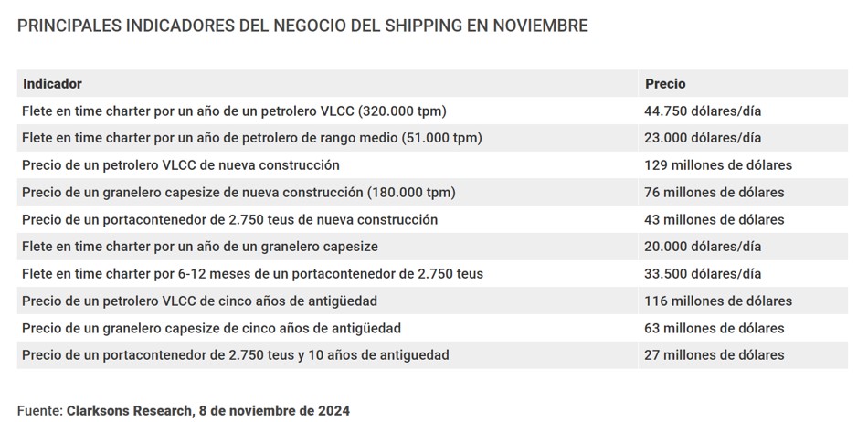Select the newbuild capesize (180.000 tpm) row

238,193
